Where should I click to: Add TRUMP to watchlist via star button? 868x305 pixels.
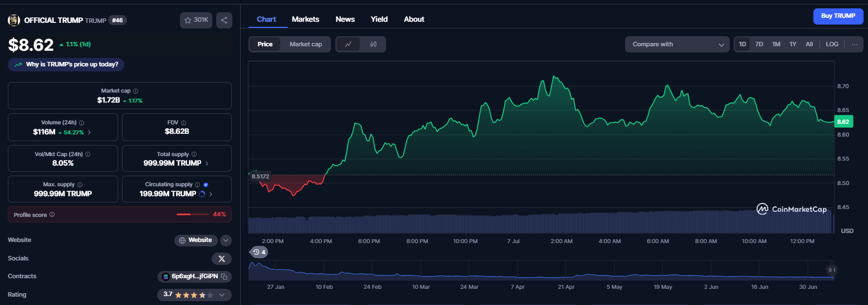pyautogui.click(x=196, y=20)
